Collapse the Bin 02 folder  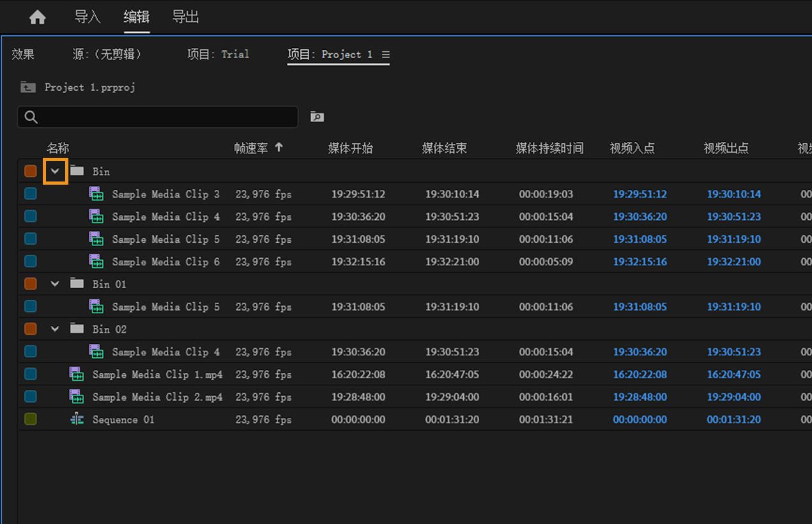click(55, 329)
